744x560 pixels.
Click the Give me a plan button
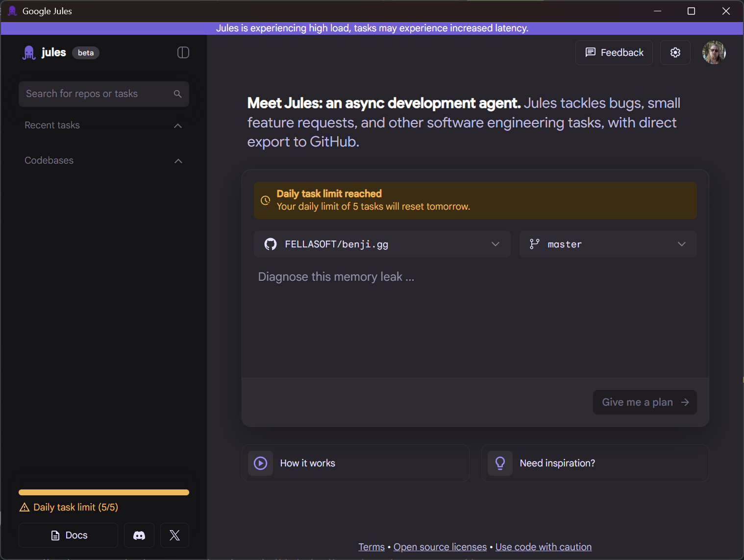click(645, 402)
